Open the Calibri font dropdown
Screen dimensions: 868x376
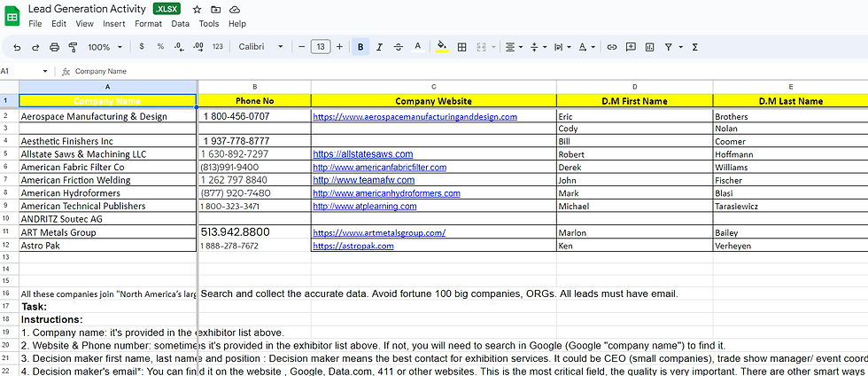point(261,47)
